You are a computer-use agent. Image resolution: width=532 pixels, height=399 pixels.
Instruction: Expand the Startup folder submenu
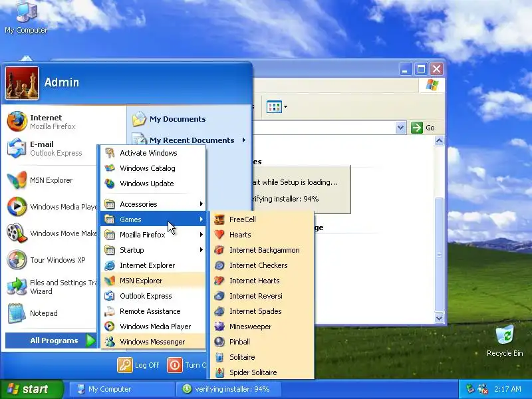pyautogui.click(x=153, y=250)
